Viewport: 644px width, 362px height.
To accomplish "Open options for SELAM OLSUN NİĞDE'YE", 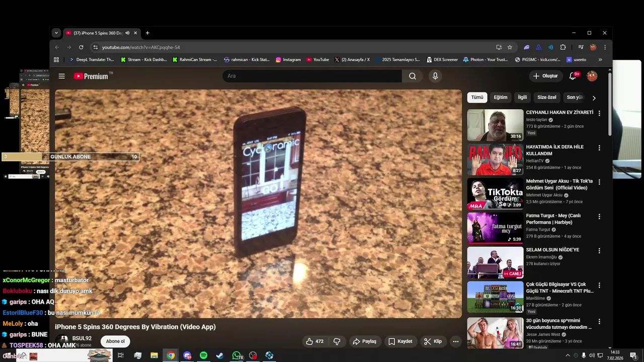I will pos(599,250).
